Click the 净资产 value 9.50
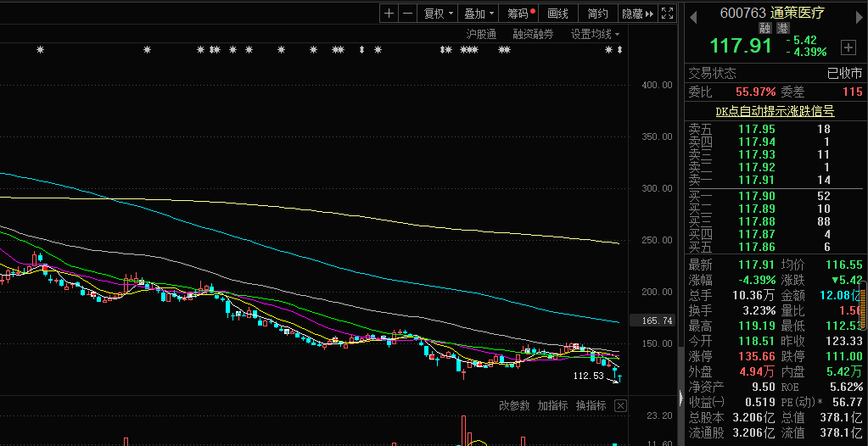The height and width of the screenshot is (446, 868). [764, 387]
